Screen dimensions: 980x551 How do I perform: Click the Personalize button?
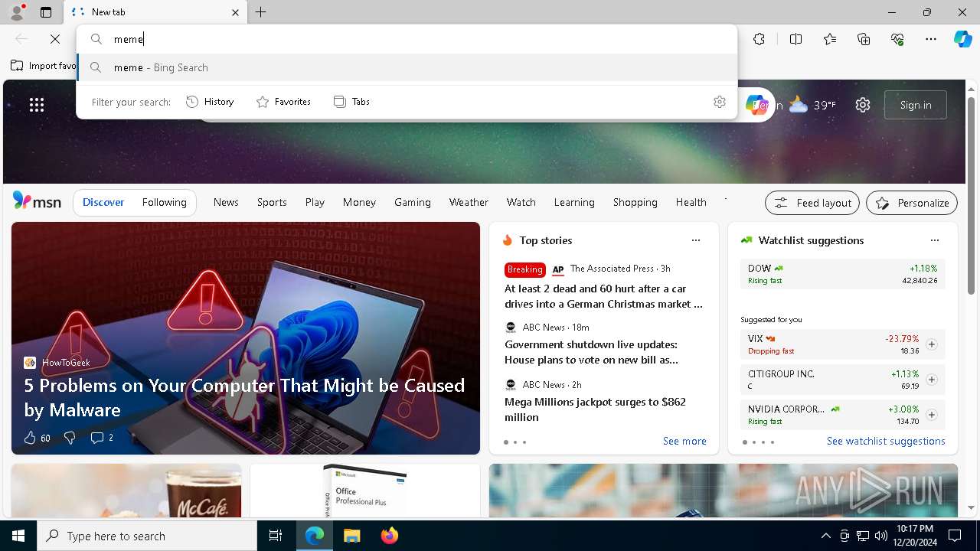tap(912, 203)
